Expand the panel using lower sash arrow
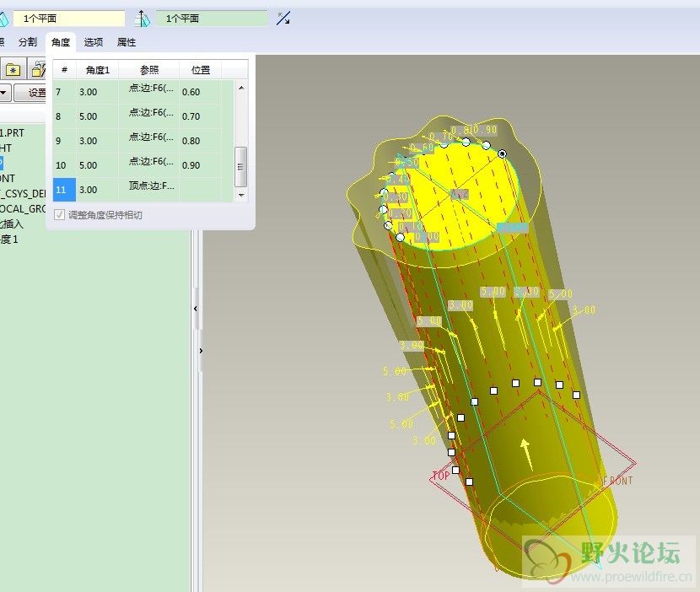 201,348
